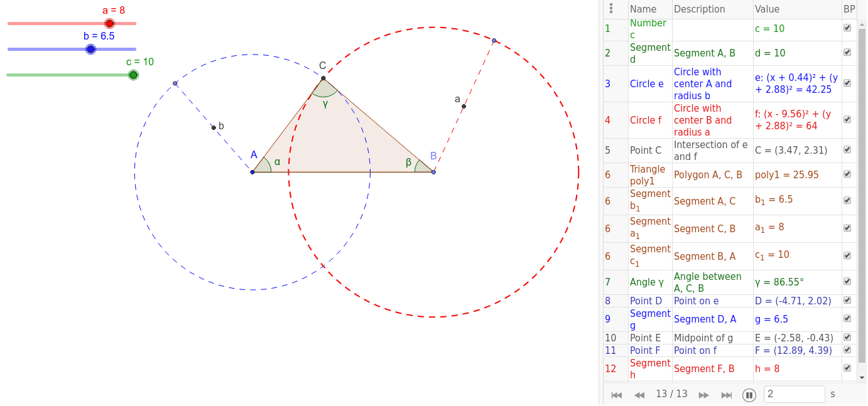Click angle α marker at vertex A
This screenshot has width=868, height=406.
pyautogui.click(x=264, y=166)
